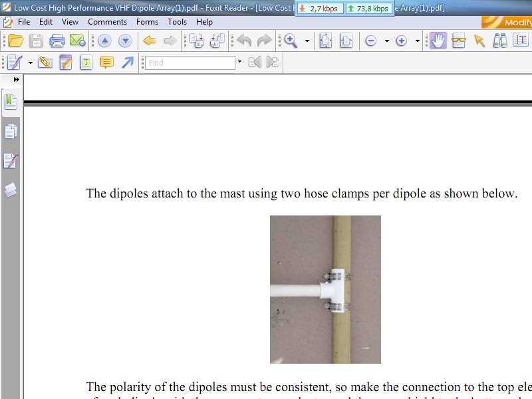This screenshot has width=532, height=399.
Task: Open the comment tool dropdown arrow
Action: (x=31, y=63)
